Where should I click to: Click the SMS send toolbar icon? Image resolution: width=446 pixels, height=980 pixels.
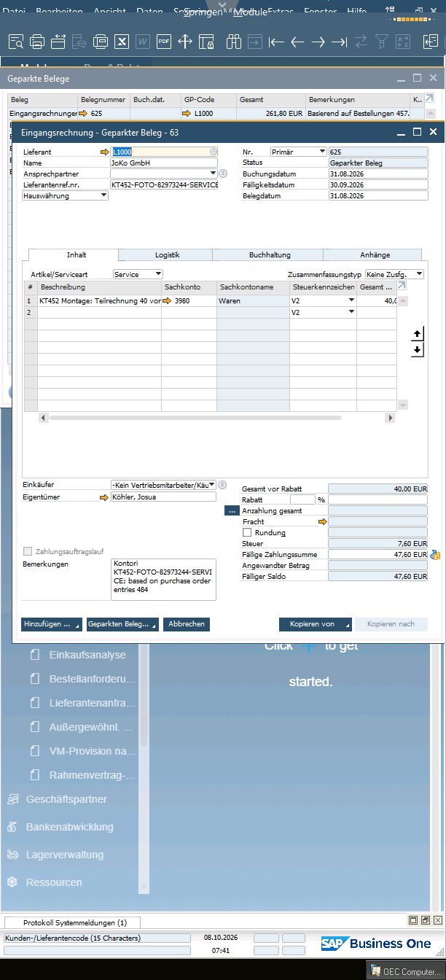click(x=79, y=42)
